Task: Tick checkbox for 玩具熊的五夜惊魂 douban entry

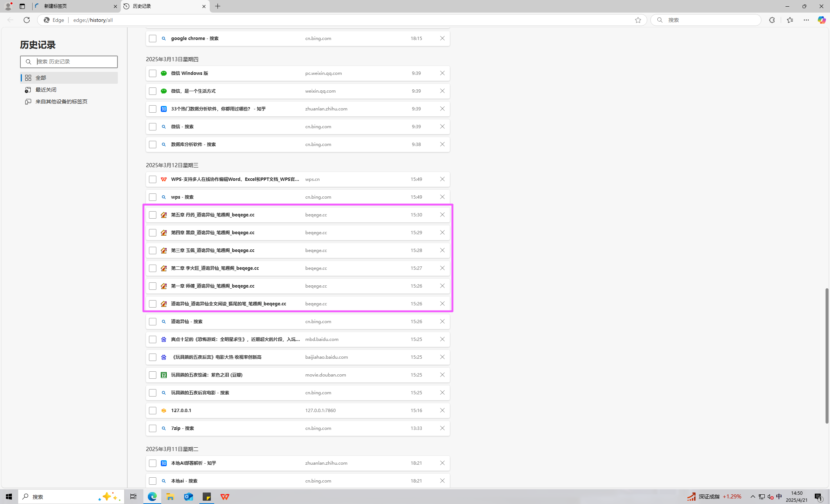Action: pyautogui.click(x=153, y=375)
